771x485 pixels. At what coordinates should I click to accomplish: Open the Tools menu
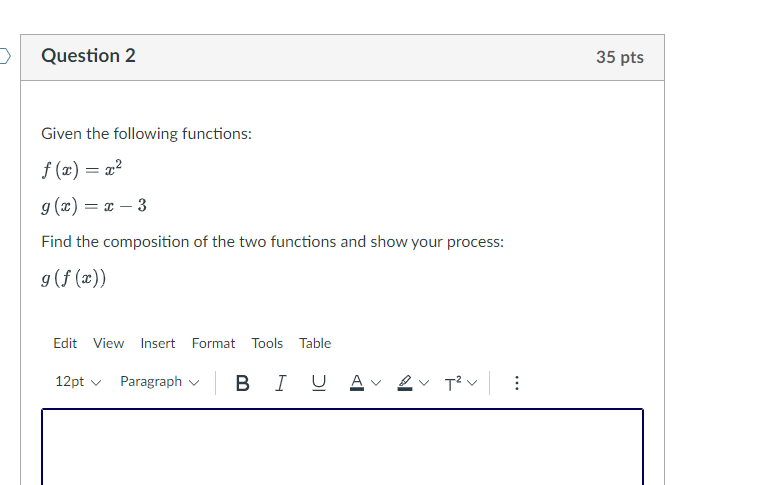pos(267,343)
